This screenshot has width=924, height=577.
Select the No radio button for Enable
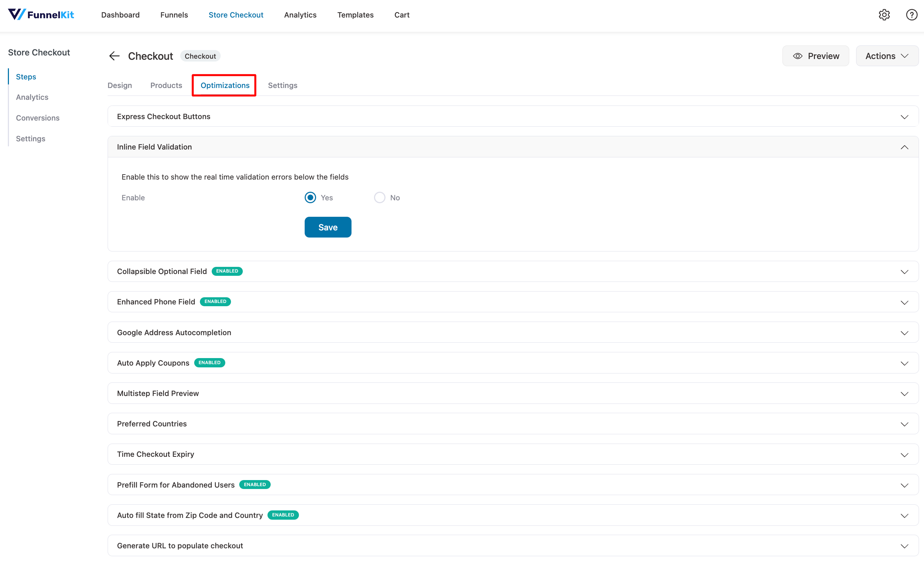[x=379, y=197]
